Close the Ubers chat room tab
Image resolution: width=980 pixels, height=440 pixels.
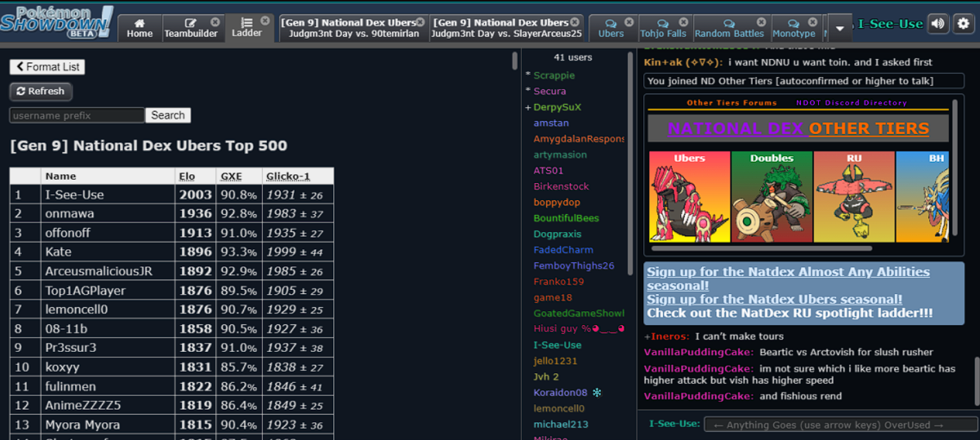point(629,22)
